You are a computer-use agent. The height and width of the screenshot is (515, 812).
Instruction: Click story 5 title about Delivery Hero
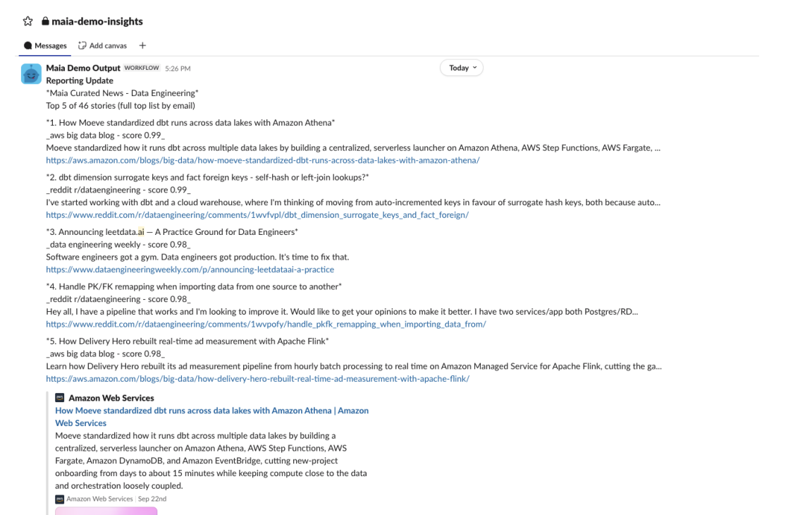pyautogui.click(x=187, y=341)
